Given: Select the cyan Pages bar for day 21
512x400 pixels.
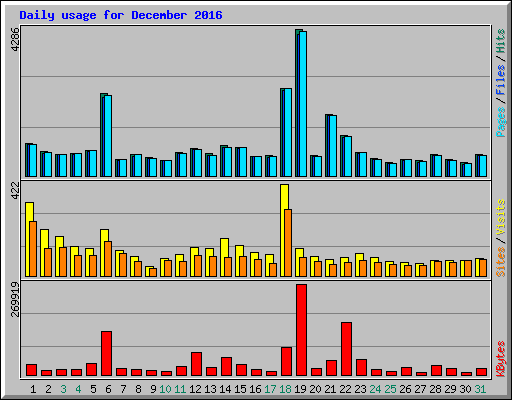Looking at the screenshot, I should pos(333,146).
